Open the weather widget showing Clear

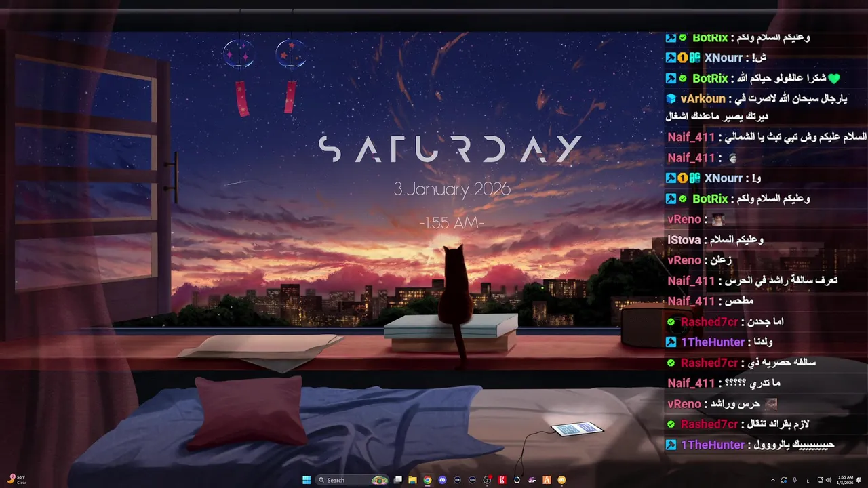16,479
